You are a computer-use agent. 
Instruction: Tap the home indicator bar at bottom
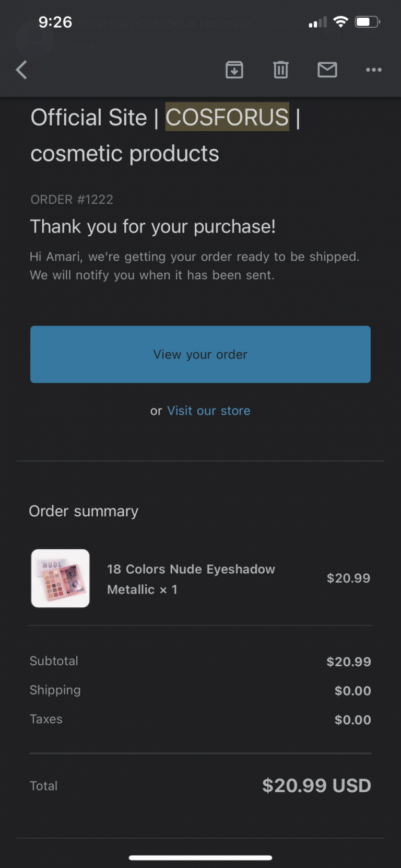(x=200, y=858)
